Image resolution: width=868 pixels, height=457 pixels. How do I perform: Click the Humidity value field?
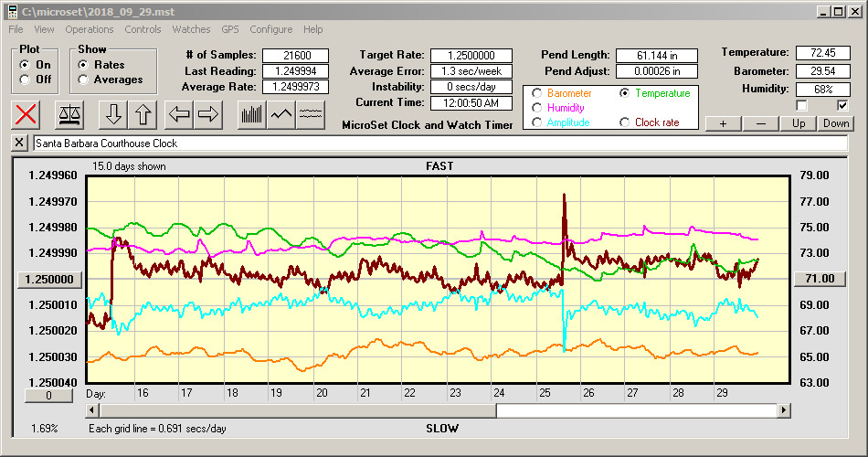pyautogui.click(x=822, y=90)
